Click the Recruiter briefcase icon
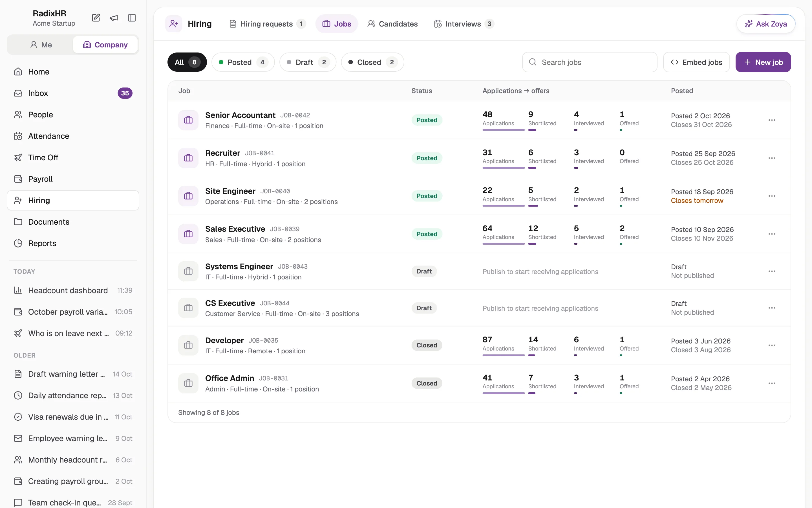Screen dimensions: 812x508 (188, 158)
